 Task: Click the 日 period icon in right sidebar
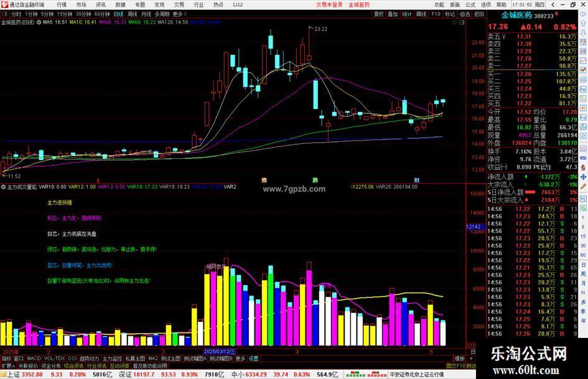(583, 264)
